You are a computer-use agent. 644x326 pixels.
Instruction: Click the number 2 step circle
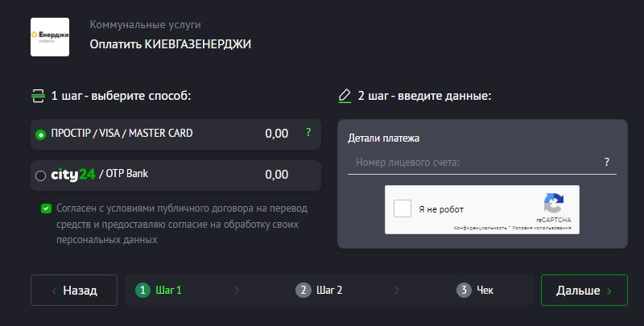click(303, 291)
